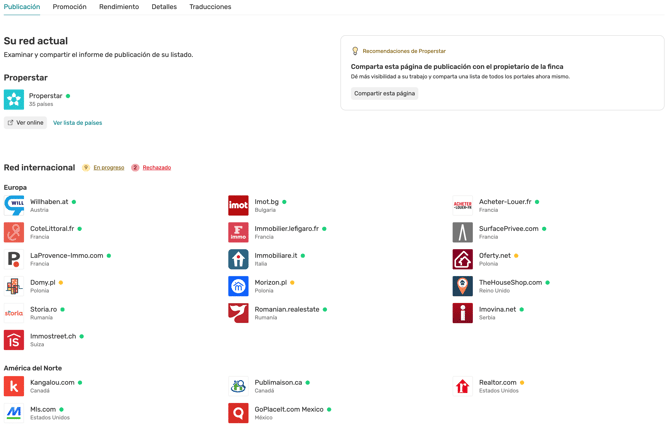Click the Willhaben.at portal logo
Viewport: 670px width, 424px height.
click(14, 206)
